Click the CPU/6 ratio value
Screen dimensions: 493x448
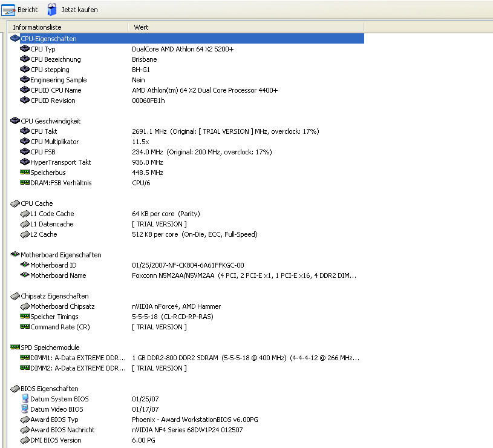[141, 183]
